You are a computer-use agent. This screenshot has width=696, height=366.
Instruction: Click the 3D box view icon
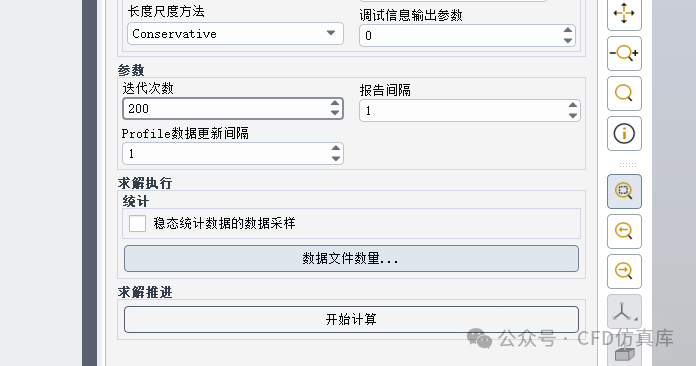pyautogui.click(x=624, y=354)
